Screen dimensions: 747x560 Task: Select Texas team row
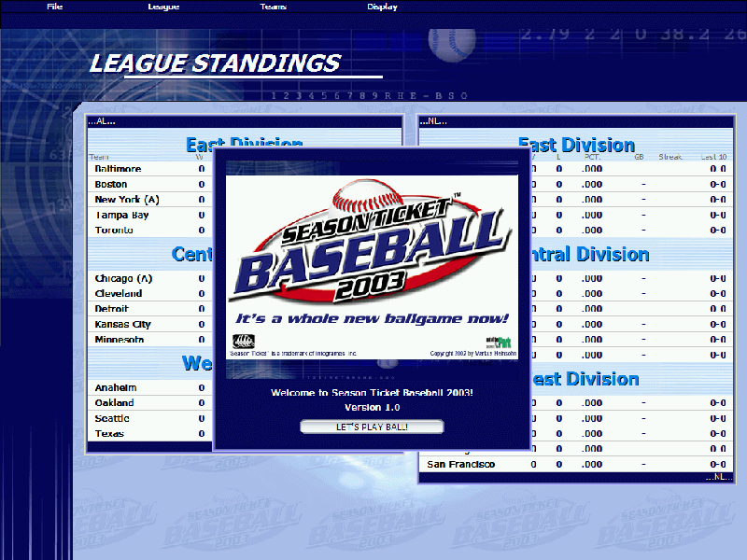150,434
